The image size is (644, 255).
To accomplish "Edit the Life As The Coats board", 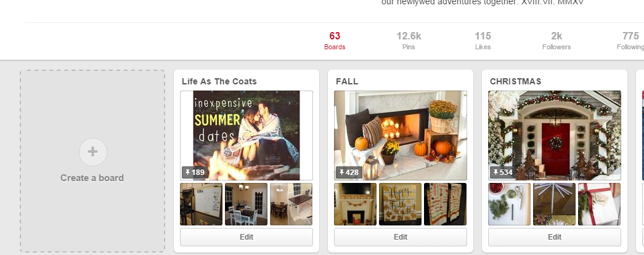I will pyautogui.click(x=247, y=237).
